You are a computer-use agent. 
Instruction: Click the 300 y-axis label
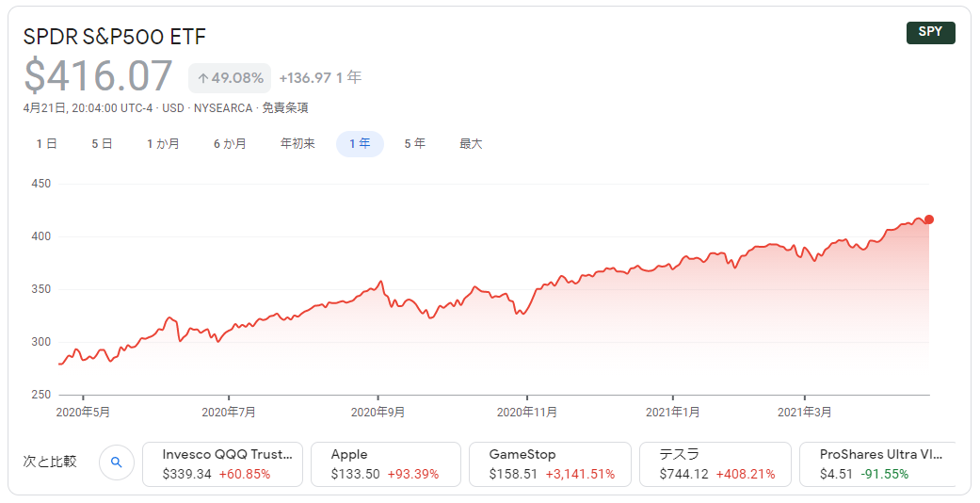[41, 342]
